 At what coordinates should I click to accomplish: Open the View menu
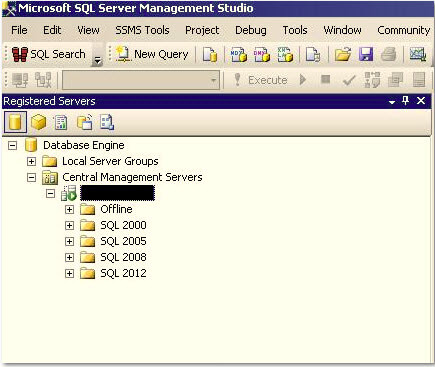click(x=88, y=30)
